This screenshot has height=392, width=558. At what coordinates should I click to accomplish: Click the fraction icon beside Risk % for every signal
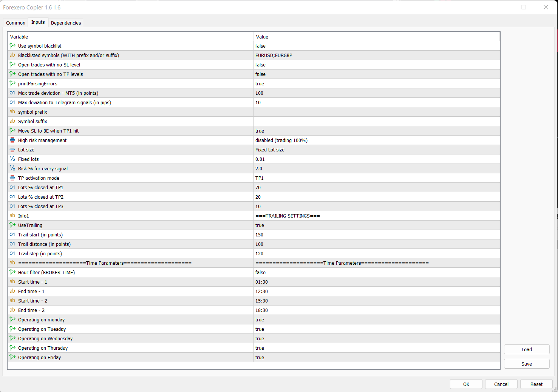(12, 168)
